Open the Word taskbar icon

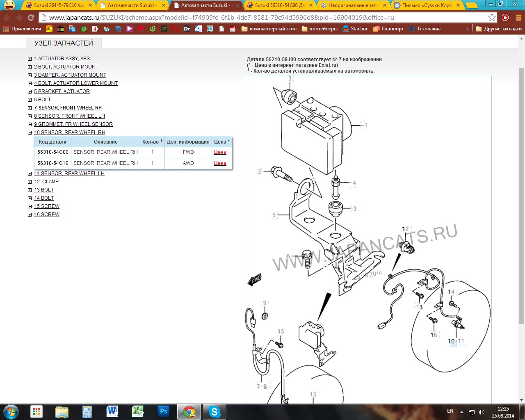(x=112, y=411)
